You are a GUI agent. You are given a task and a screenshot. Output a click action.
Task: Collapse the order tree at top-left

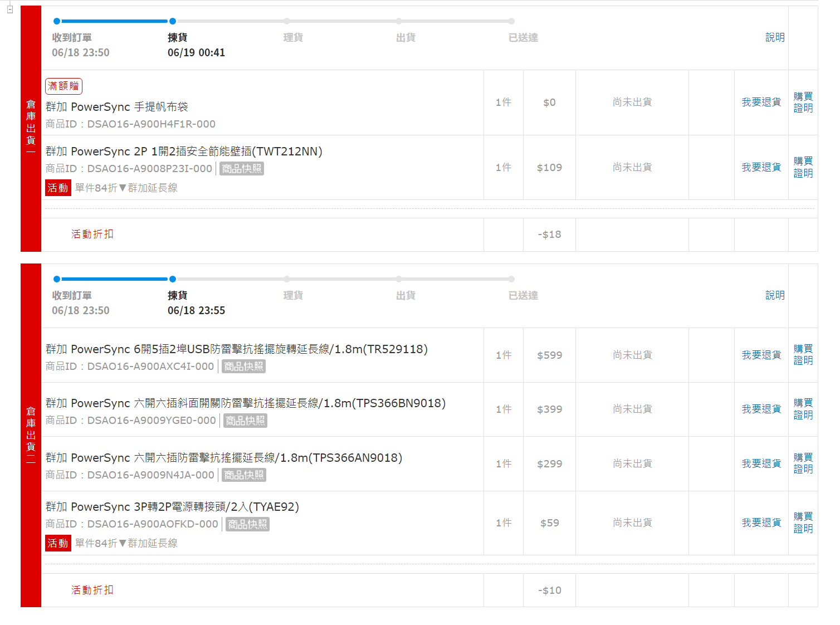tap(9, 9)
